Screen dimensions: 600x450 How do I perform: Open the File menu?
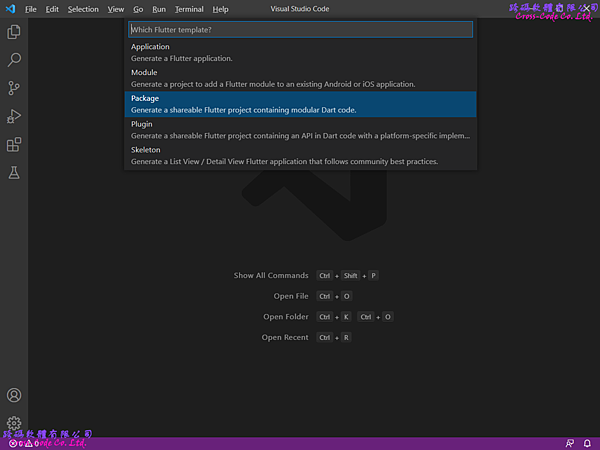30,9
